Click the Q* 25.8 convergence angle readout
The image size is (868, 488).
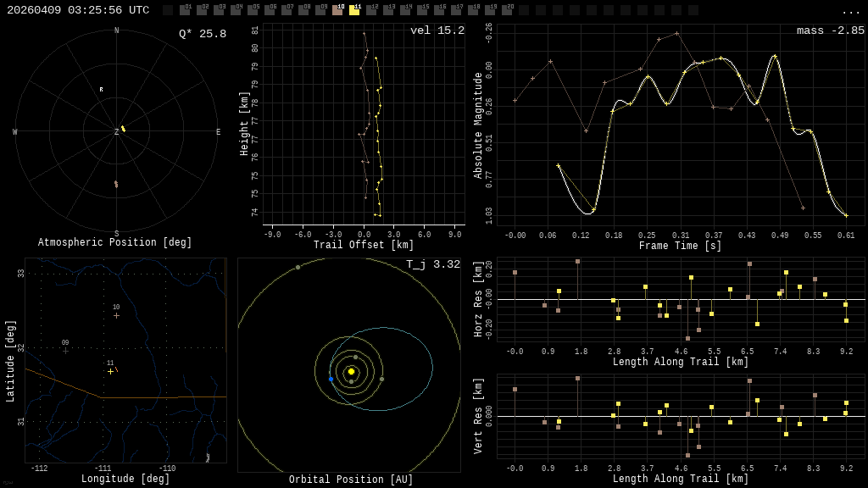click(x=203, y=34)
